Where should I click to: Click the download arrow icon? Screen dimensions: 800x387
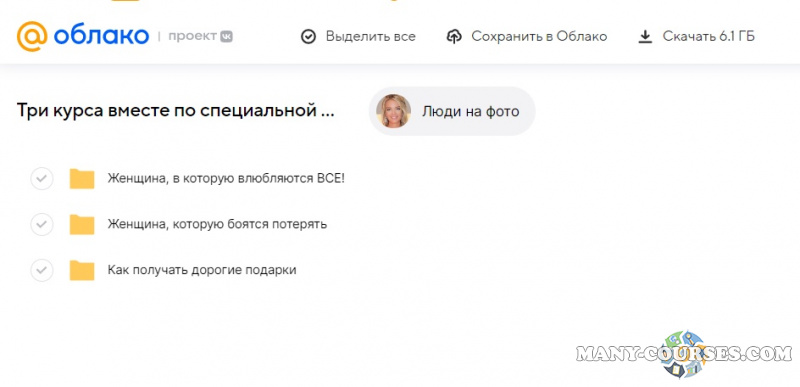click(645, 37)
